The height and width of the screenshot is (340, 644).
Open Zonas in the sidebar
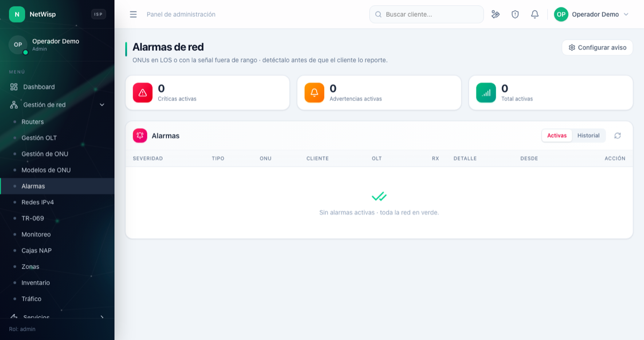[x=57, y=267]
